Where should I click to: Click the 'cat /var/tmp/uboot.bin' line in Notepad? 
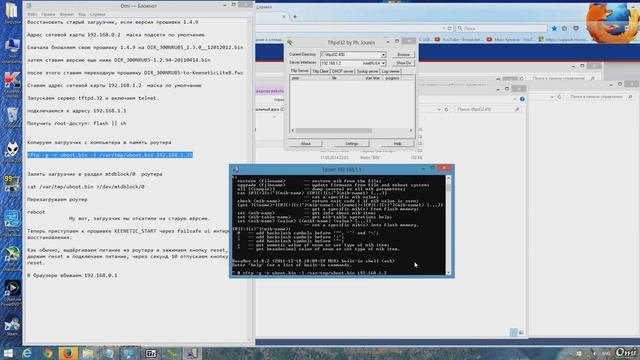pyautogui.click(x=86, y=187)
